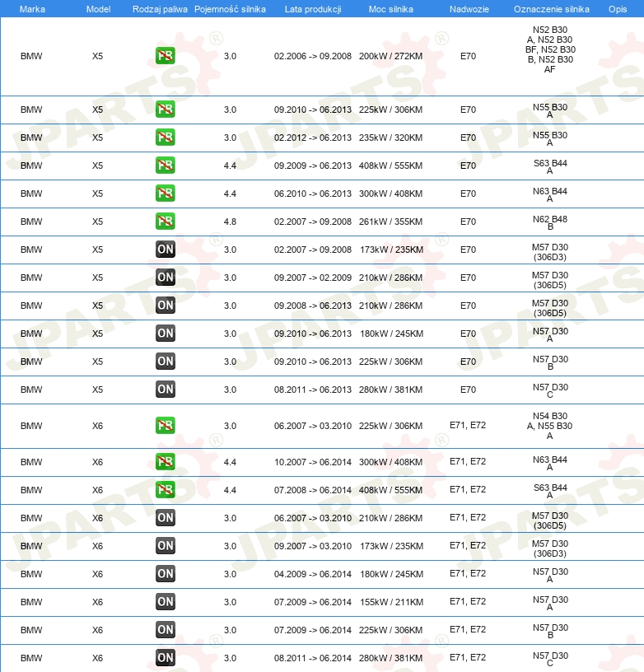644x672 pixels.
Task: Select the S63 B44 A code in X5 row
Action: coord(550,166)
